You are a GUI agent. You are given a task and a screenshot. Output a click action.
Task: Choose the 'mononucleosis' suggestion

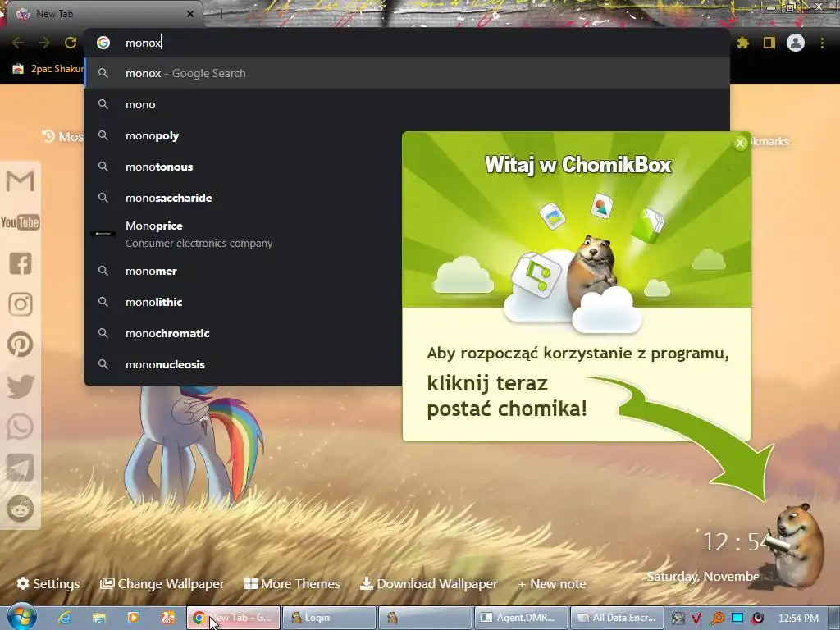pyautogui.click(x=243, y=364)
